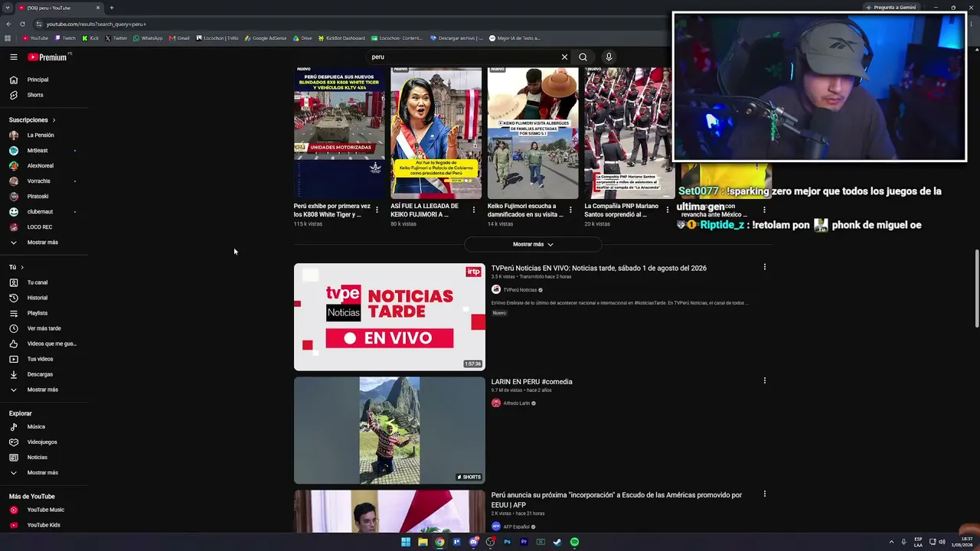Open the YouTube hamburger guide menu
Image resolution: width=980 pixels, height=551 pixels.
pos(13,57)
